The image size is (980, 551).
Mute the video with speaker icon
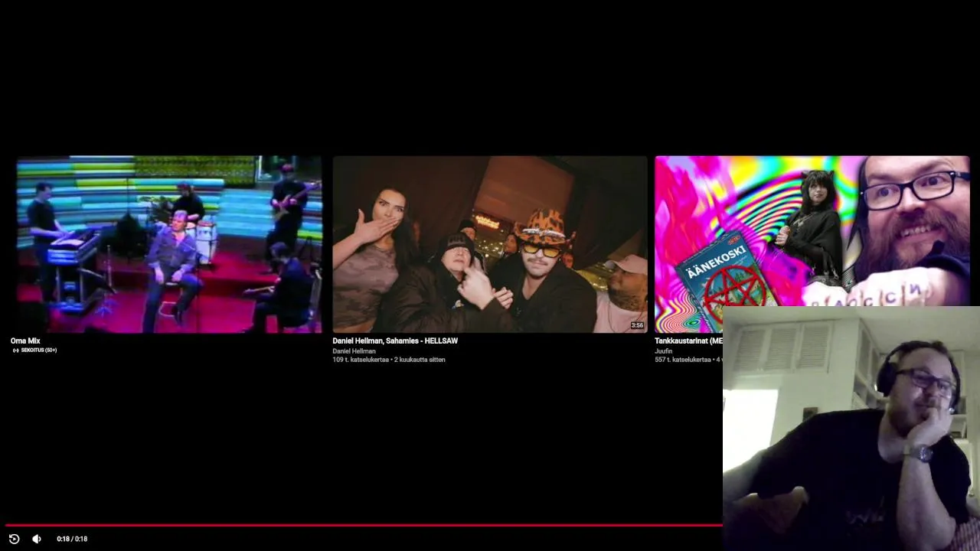pos(36,539)
